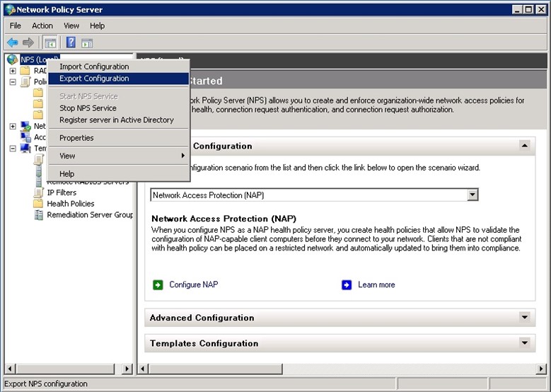This screenshot has width=551, height=392.
Task: Click the Network Access Protection computer icon
Action: click(25, 126)
